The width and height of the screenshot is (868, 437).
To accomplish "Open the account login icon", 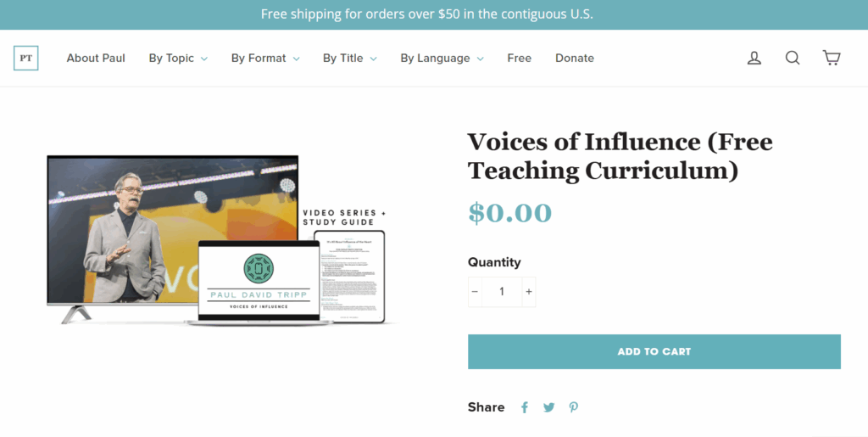I will tap(754, 58).
